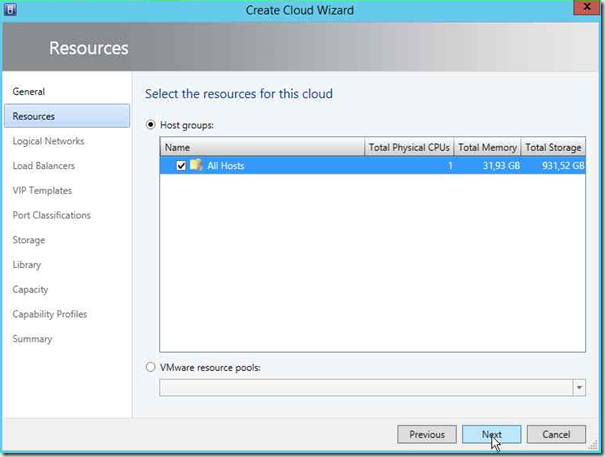This screenshot has height=457, width=605.
Task: Click the 31,93 GB memory value
Action: (x=501, y=166)
